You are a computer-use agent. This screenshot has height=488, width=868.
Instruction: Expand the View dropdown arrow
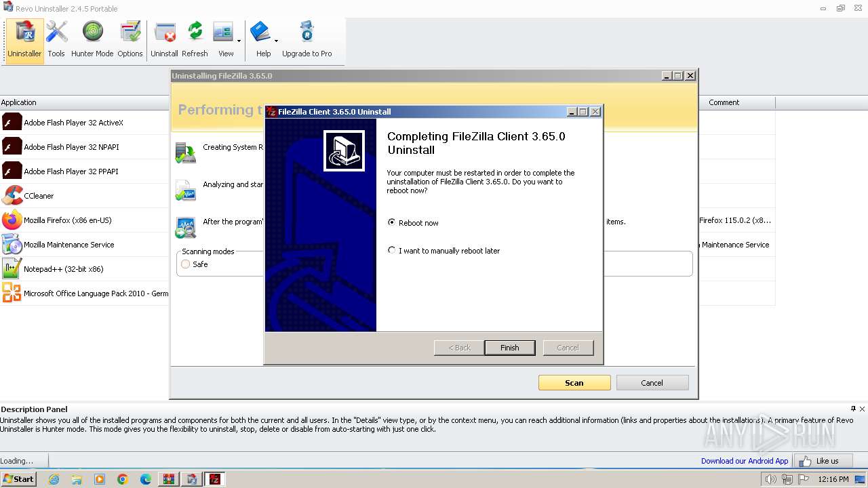[x=239, y=41]
